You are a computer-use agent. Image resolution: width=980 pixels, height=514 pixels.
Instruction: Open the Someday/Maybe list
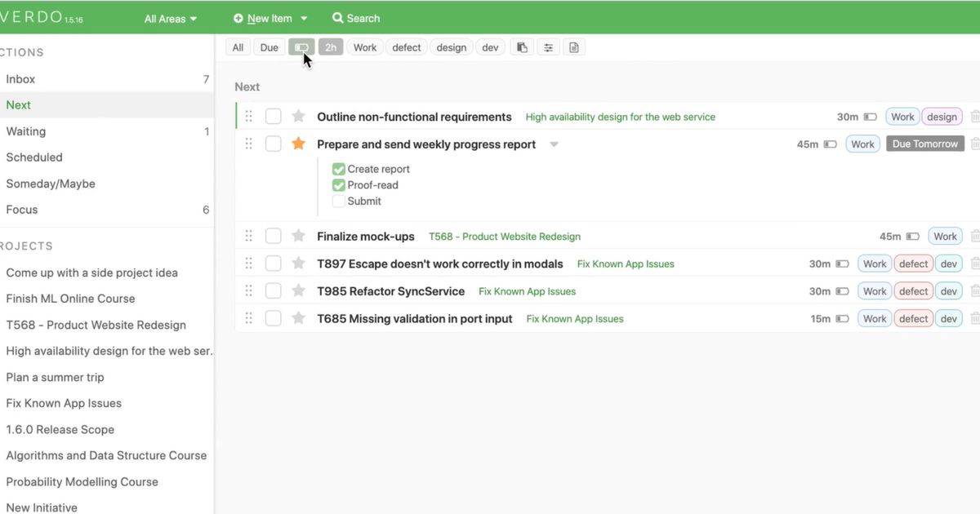click(106, 184)
